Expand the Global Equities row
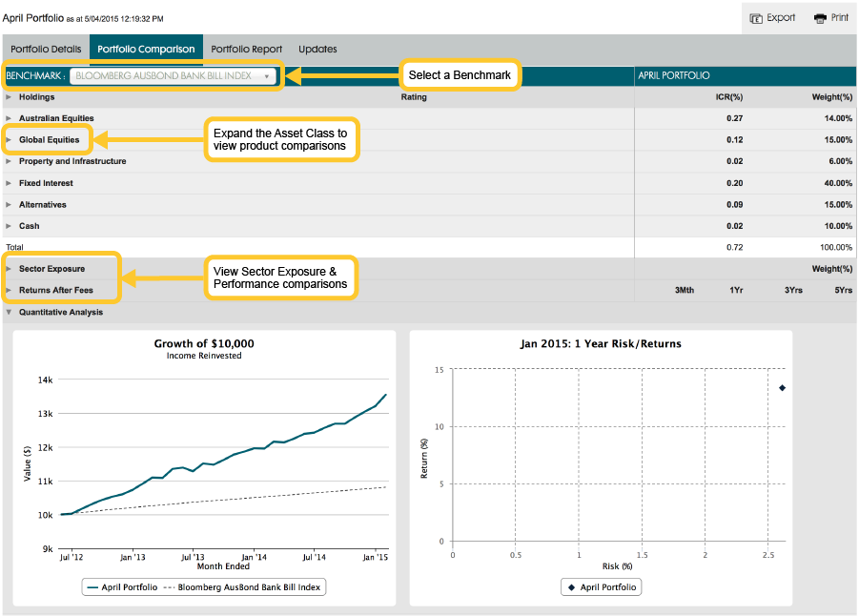 [10, 140]
